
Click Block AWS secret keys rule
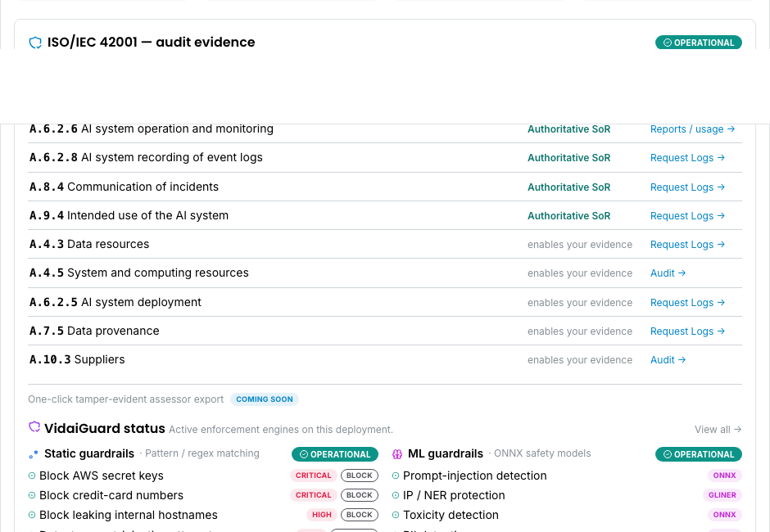101,476
